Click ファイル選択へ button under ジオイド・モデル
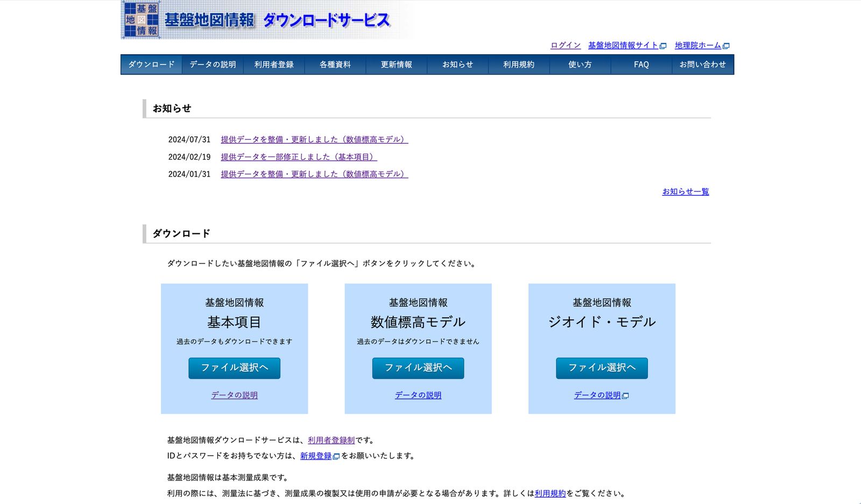The image size is (861, 504). [602, 368]
